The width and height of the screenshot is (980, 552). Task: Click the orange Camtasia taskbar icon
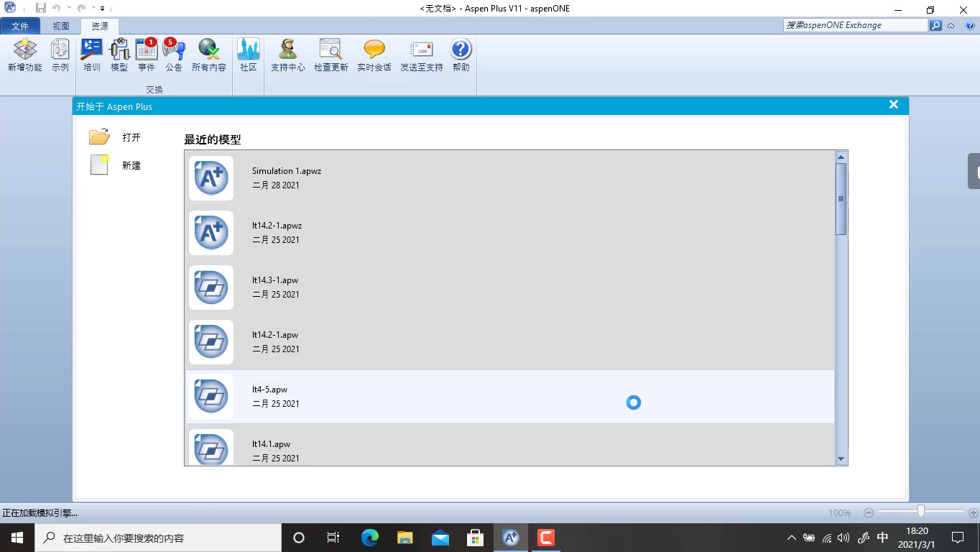(x=546, y=538)
